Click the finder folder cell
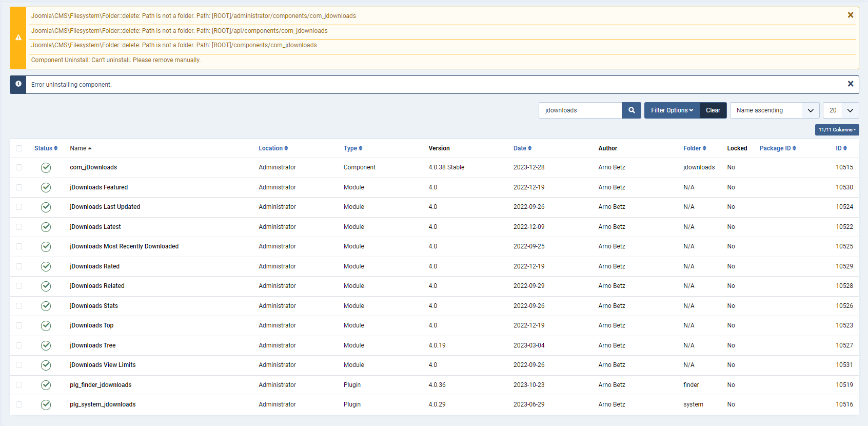 691,385
